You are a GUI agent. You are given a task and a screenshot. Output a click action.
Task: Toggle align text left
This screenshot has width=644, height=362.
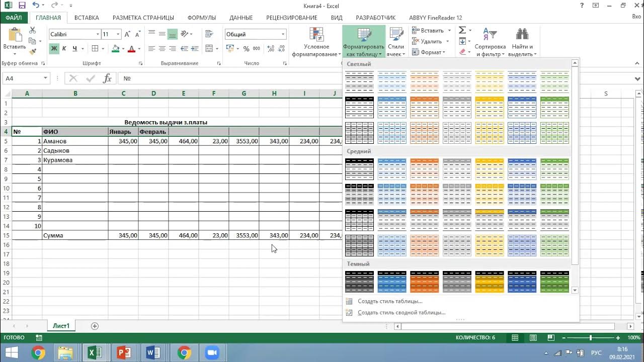(x=151, y=49)
